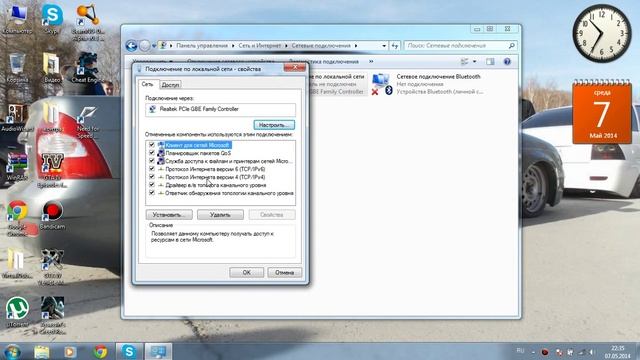Open help in network connections window
Viewport: 640px width, 360px height.
click(x=507, y=62)
